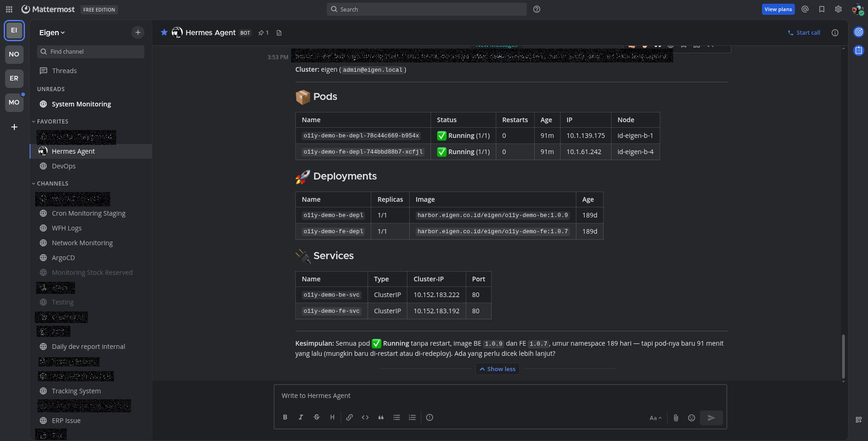Select pod name o11y-demo-be-depl-78c44c669-b954x
Image resolution: width=868 pixels, height=441 pixels.
coord(361,136)
